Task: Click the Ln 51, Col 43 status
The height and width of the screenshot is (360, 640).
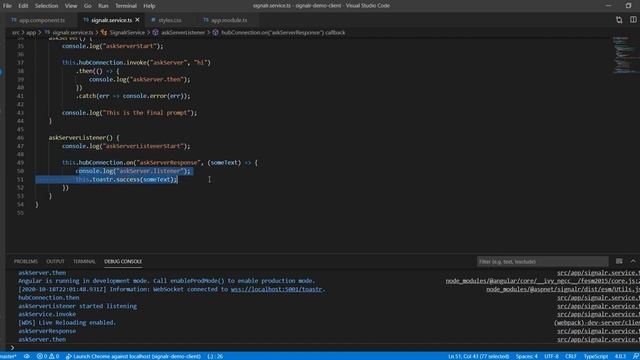Action: point(478,356)
